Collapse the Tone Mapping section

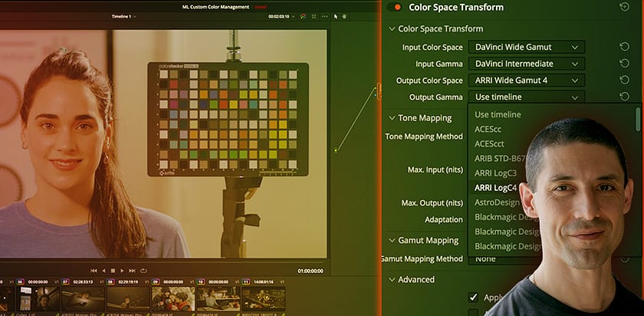(x=392, y=118)
